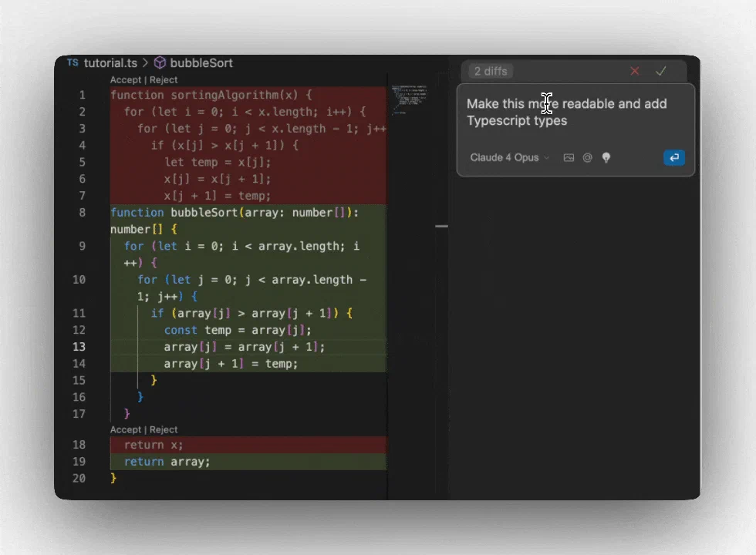The height and width of the screenshot is (555, 756).
Task: Click line number 13 in the gutter
Action: tap(79, 347)
